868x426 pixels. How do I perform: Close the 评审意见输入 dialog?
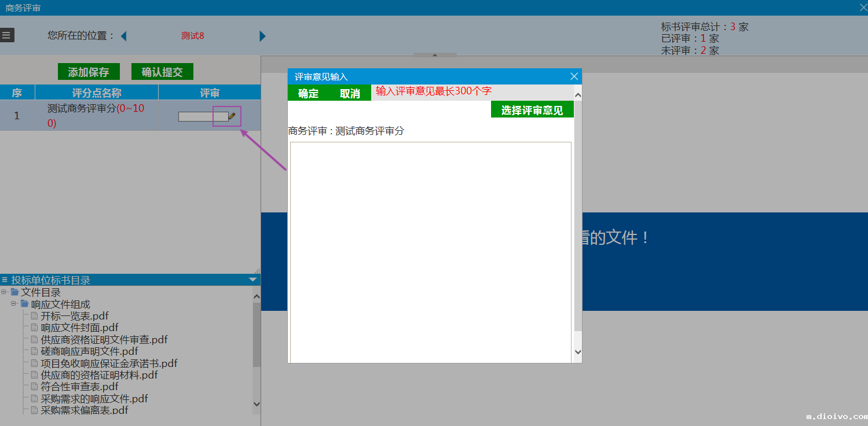[574, 76]
